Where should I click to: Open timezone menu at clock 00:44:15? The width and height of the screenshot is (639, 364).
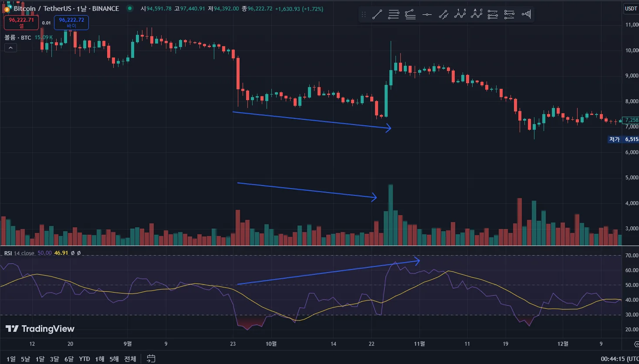(620, 359)
